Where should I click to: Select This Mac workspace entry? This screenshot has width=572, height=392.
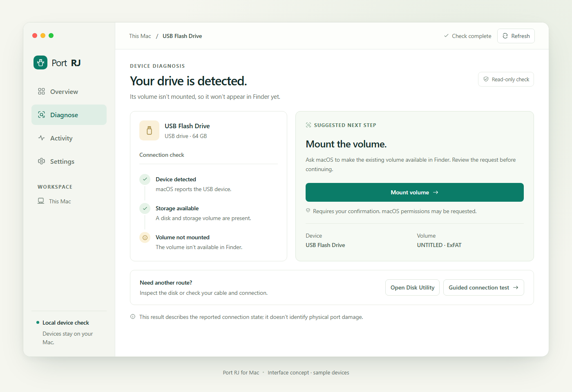coord(54,201)
